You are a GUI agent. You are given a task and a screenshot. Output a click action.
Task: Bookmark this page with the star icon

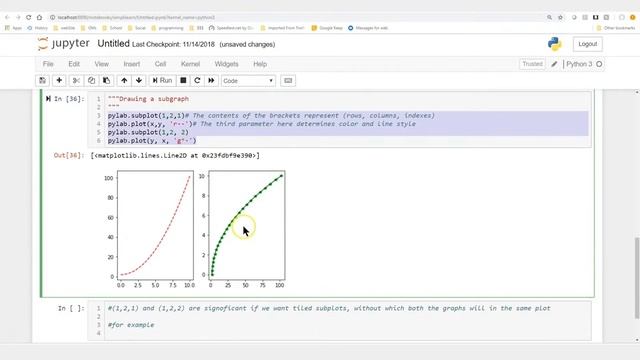coord(560,17)
